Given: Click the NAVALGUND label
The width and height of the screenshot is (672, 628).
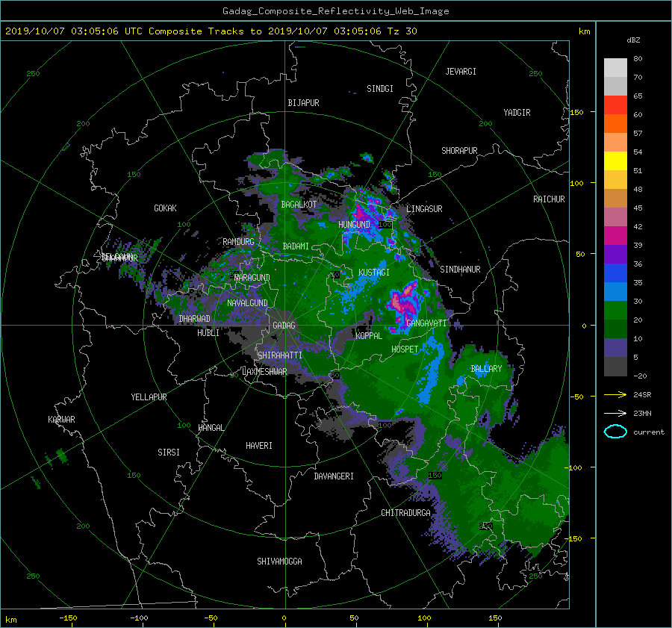Looking at the screenshot, I should tap(247, 302).
